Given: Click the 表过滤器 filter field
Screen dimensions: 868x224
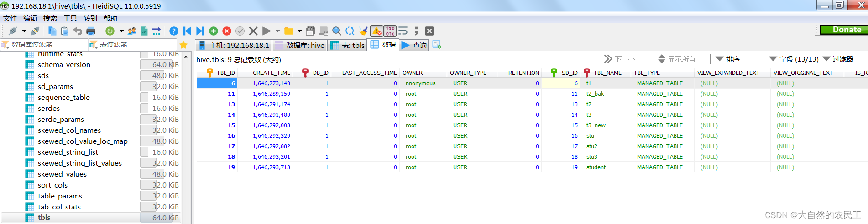Looking at the screenshot, I should pos(132,45).
